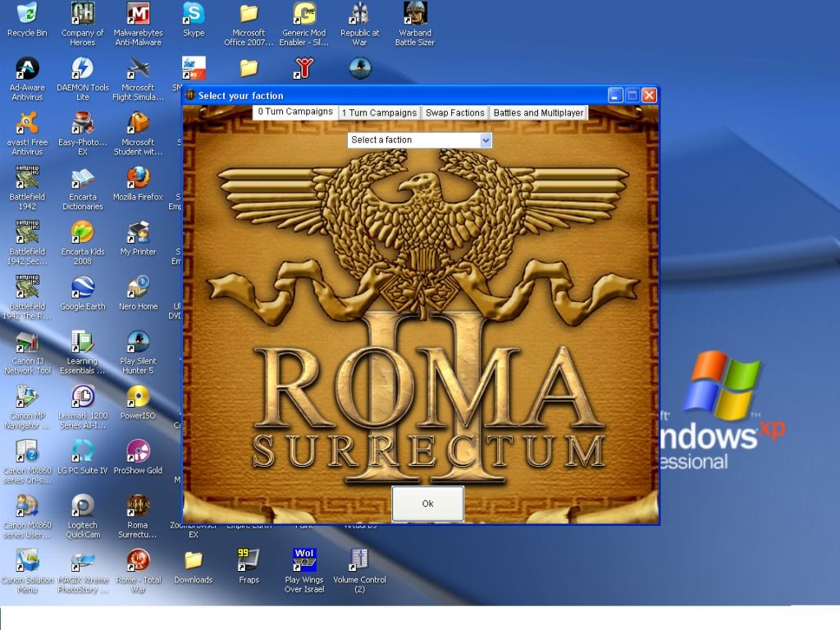This screenshot has height=630, width=840.
Task: Open Malwarebytes Anti-Malware icon
Action: [138, 15]
